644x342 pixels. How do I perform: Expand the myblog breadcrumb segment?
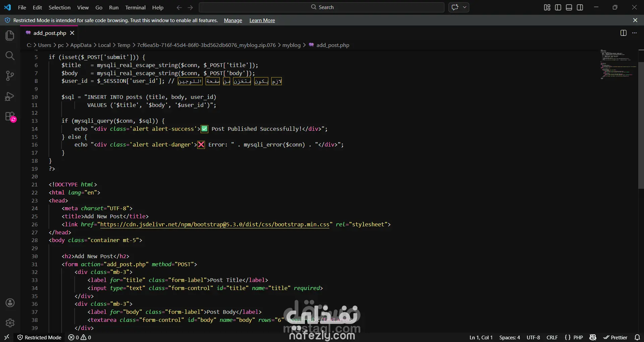pos(291,45)
